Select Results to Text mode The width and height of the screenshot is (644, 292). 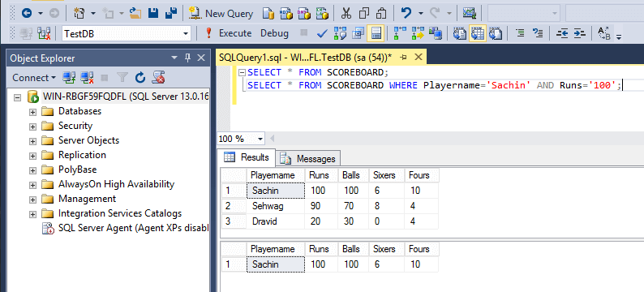[459, 33]
